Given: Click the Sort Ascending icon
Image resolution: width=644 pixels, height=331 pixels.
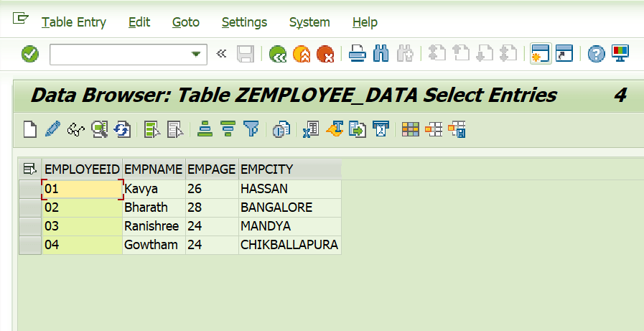Looking at the screenshot, I should point(205,130).
